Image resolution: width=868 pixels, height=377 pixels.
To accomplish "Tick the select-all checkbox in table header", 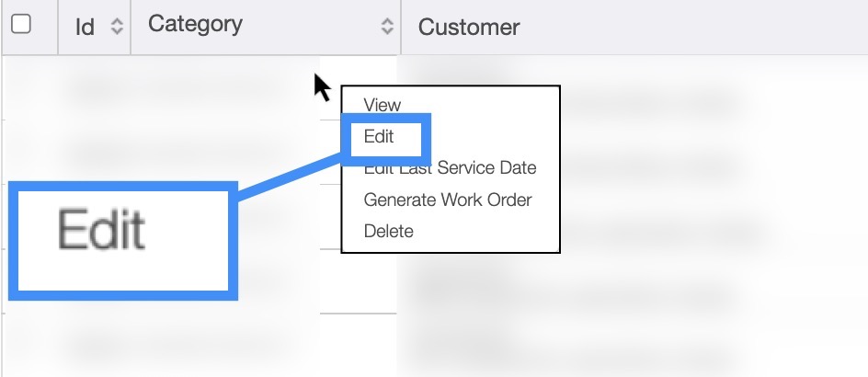I will pyautogui.click(x=20, y=25).
